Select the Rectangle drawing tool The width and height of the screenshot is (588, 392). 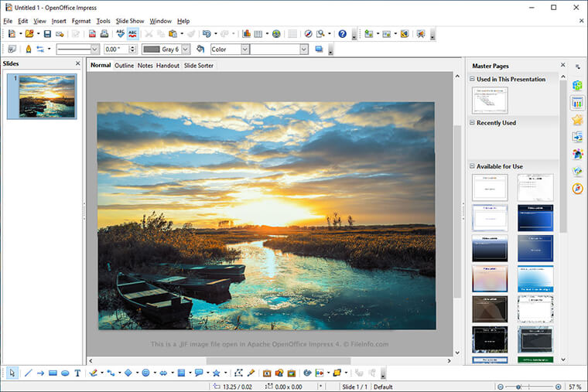(x=53, y=373)
